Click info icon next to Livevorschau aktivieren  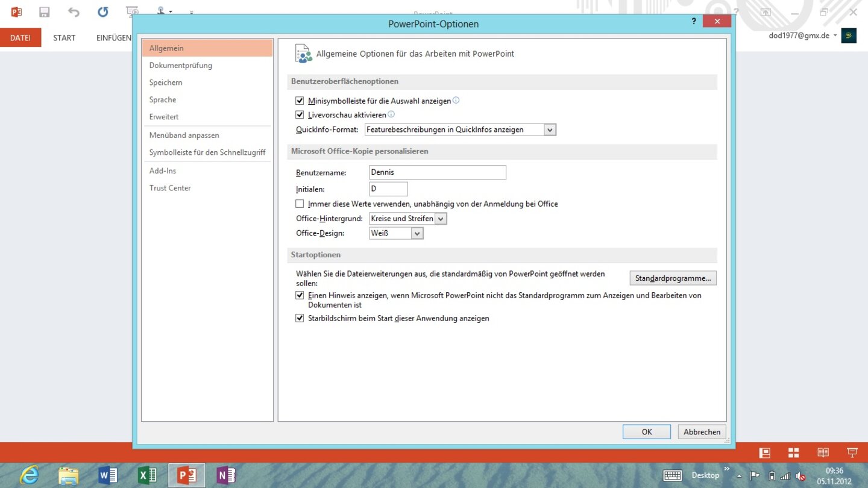(x=391, y=114)
